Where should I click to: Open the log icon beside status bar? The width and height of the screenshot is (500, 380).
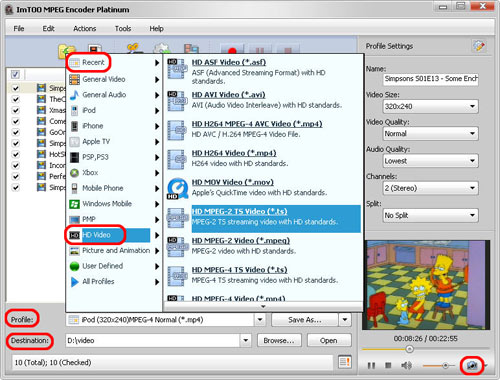345,362
